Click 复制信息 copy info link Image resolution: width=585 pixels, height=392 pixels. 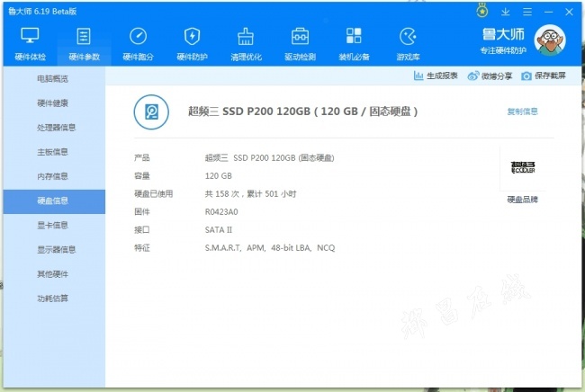click(x=522, y=111)
